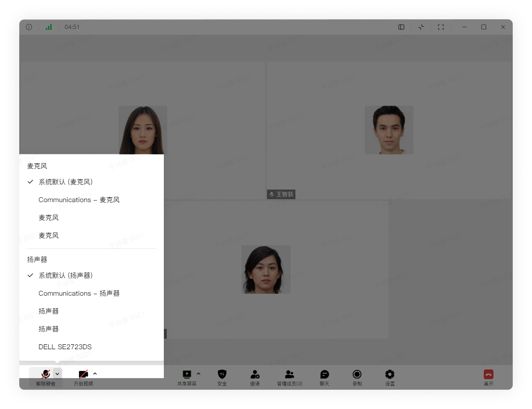The width and height of the screenshot is (532, 409).
Task: Click the 王智荻 name label
Action: coord(281,194)
